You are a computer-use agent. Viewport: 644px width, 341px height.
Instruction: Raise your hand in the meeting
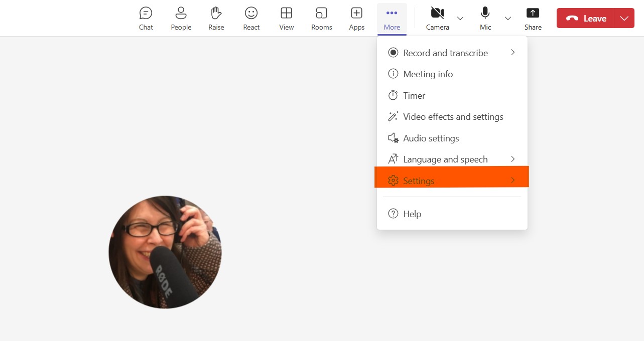tap(216, 19)
